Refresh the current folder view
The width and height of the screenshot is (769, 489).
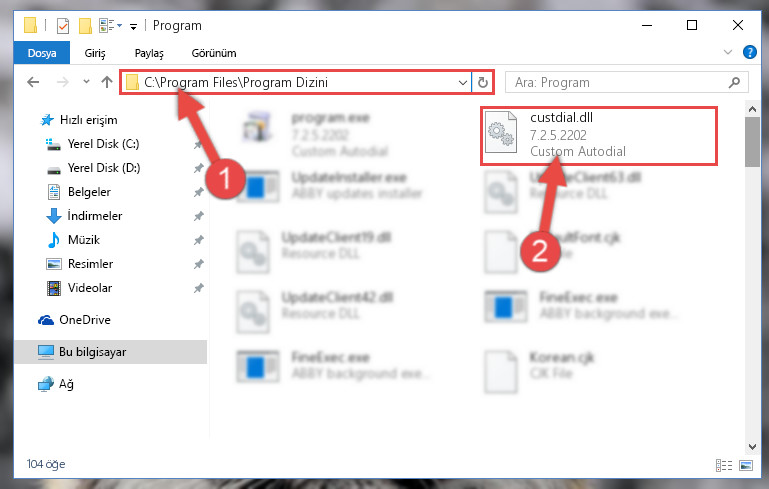[x=483, y=82]
